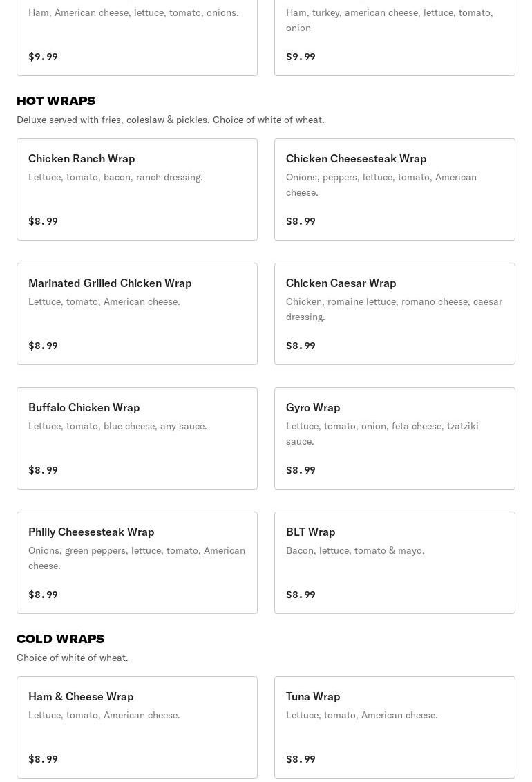Click the Cold Wraps 'Choice of white of wheat' text
This screenshot has height=782, width=532.
pos(73,658)
